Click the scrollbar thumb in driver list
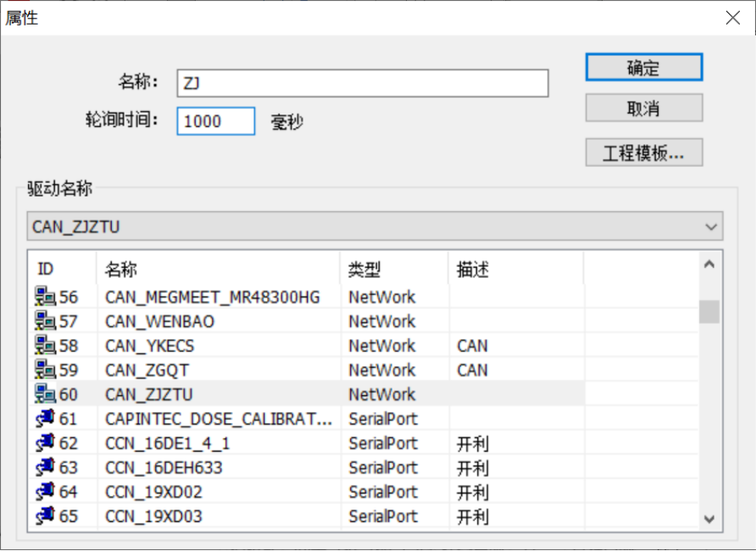Image resolution: width=756 pixels, height=551 pixels. 709,311
